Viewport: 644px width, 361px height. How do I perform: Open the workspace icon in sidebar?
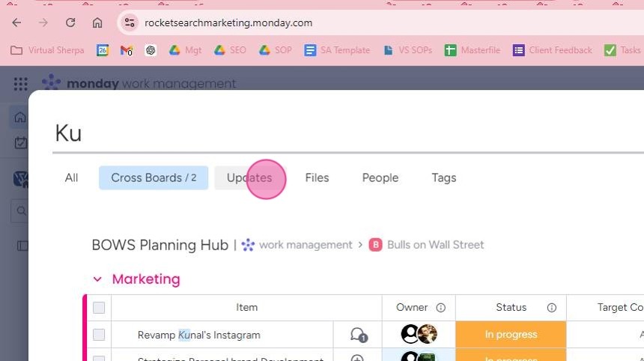pyautogui.click(x=20, y=179)
